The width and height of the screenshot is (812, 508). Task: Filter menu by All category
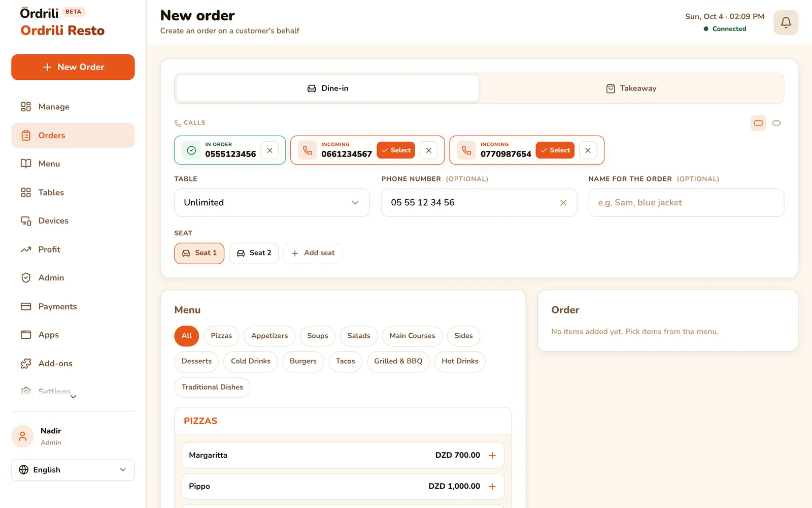[186, 336]
